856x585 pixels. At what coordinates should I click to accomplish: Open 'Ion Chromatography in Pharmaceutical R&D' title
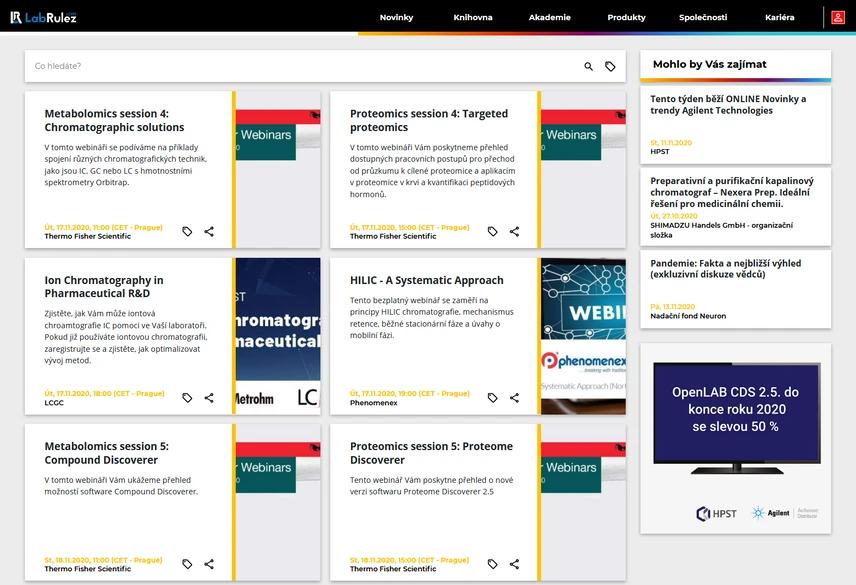pyautogui.click(x=104, y=286)
